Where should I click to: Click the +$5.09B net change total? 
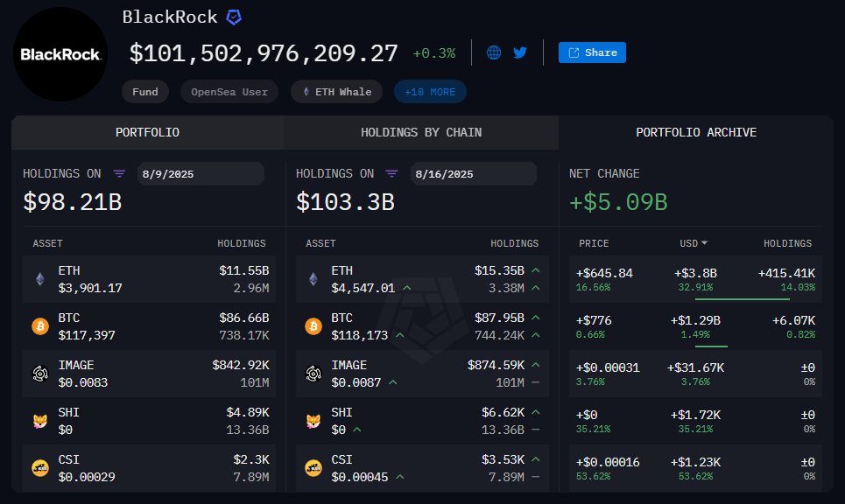click(x=619, y=202)
